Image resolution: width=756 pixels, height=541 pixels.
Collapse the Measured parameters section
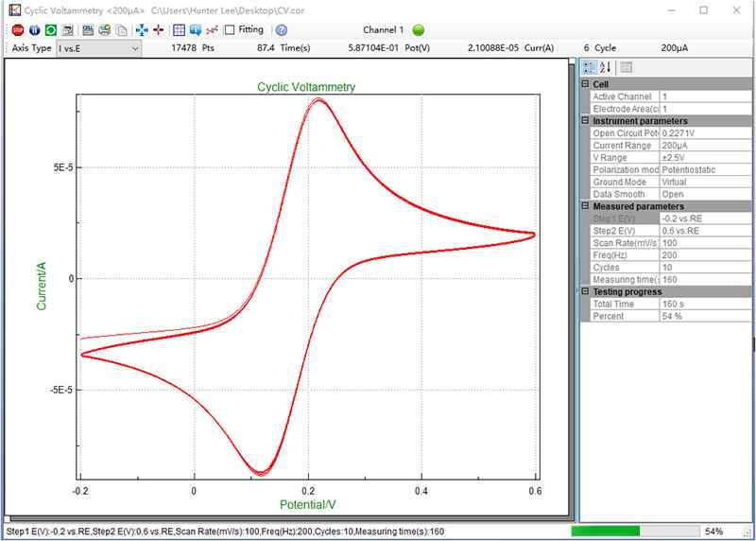coord(585,205)
